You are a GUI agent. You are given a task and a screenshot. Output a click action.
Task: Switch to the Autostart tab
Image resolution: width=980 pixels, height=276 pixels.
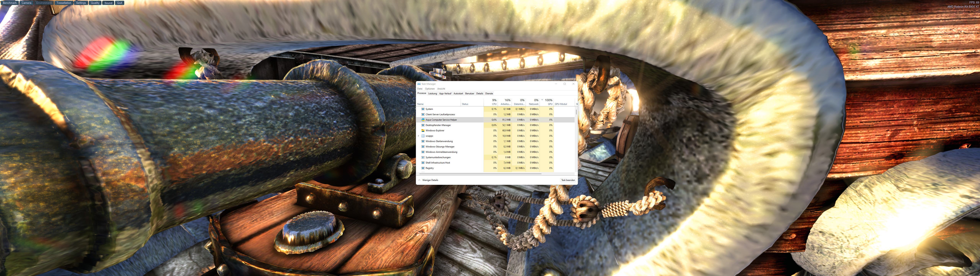458,93
